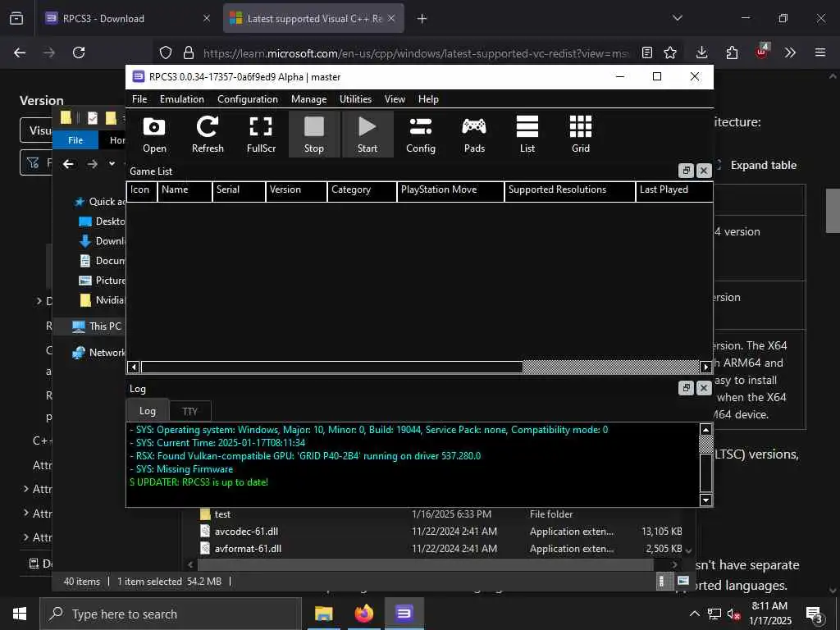Select the Log tab
The image size is (840, 630).
pos(148,410)
